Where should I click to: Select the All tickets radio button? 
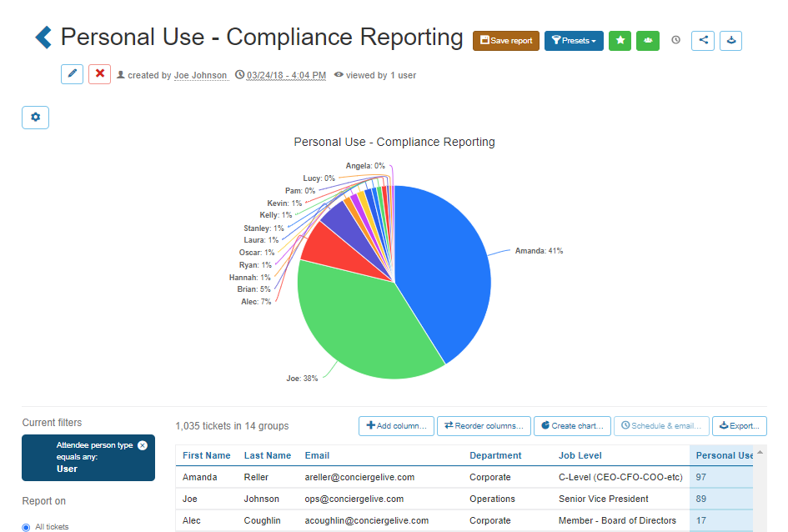click(x=26, y=527)
